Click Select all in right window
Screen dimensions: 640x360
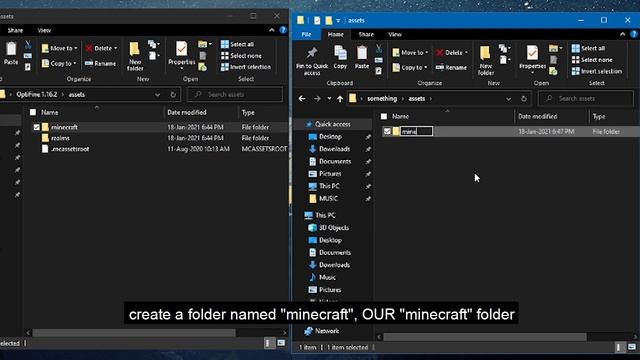[588, 48]
